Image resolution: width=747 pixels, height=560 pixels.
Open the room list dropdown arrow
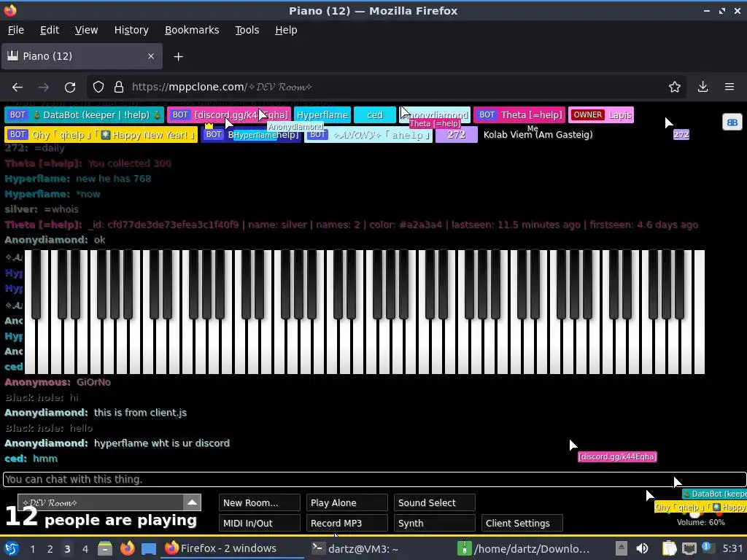click(192, 502)
